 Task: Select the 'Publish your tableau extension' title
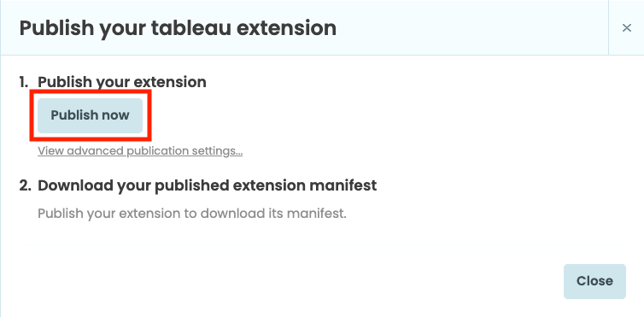tap(178, 28)
